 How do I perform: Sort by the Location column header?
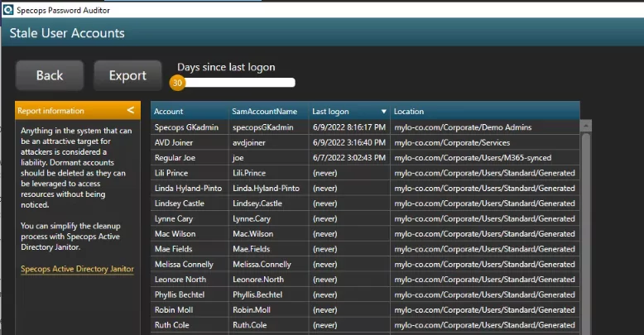[485, 112]
